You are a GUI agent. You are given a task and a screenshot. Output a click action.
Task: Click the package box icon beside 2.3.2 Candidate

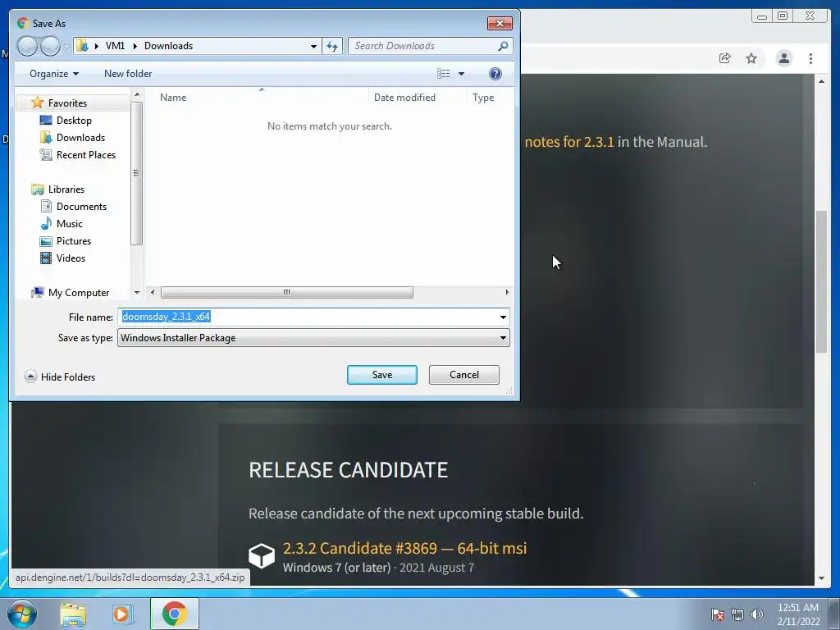pos(262,555)
